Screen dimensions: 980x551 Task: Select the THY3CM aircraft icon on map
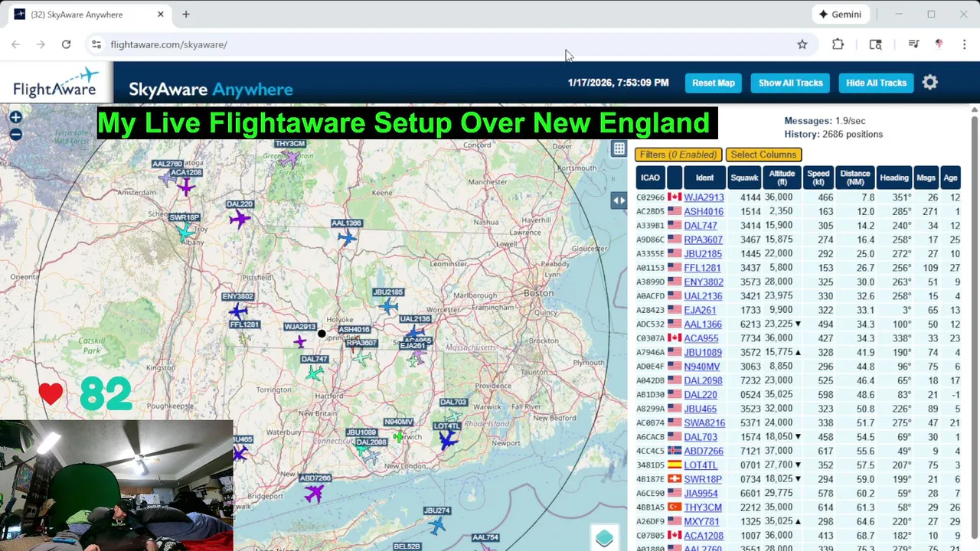point(289,158)
